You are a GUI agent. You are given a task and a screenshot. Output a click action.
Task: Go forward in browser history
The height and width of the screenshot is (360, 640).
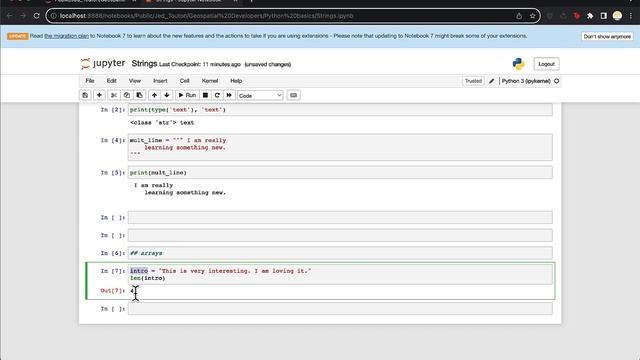pos(23,16)
